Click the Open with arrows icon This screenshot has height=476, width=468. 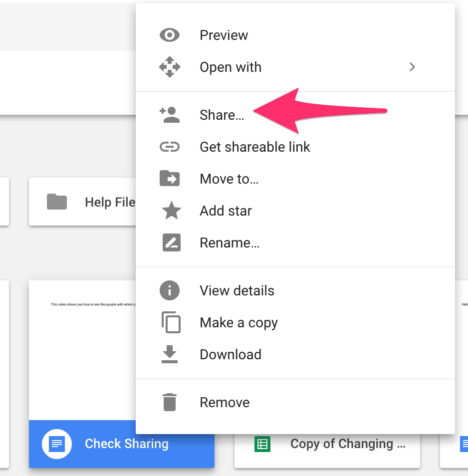(170, 67)
